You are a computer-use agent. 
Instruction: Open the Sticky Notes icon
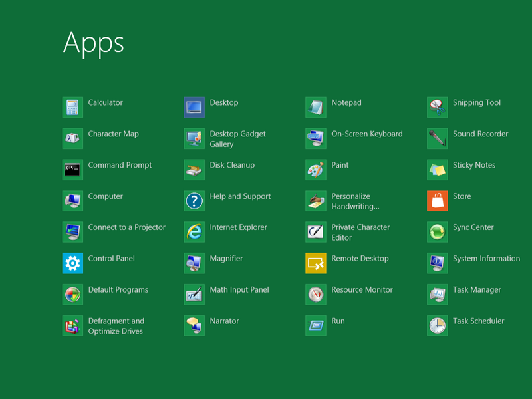pos(438,170)
